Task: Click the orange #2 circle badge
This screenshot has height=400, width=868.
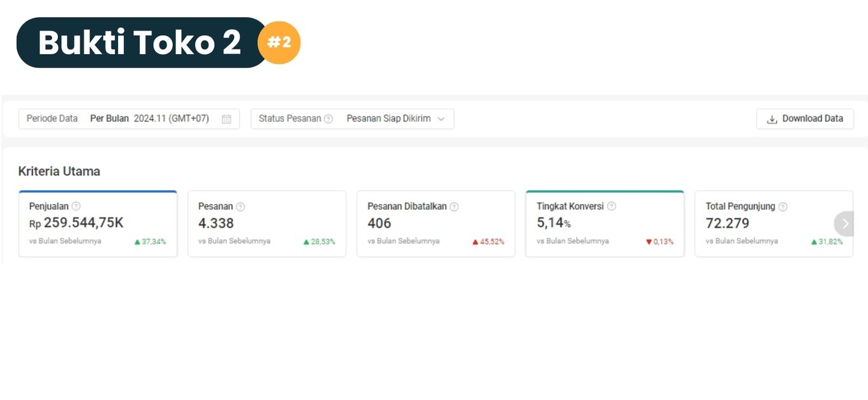Action: pyautogui.click(x=279, y=43)
